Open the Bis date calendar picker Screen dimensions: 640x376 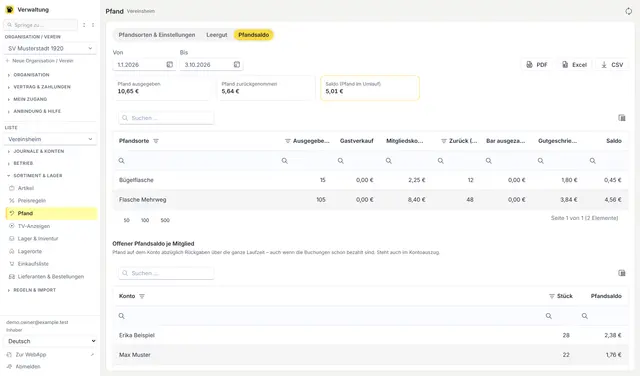click(x=237, y=65)
